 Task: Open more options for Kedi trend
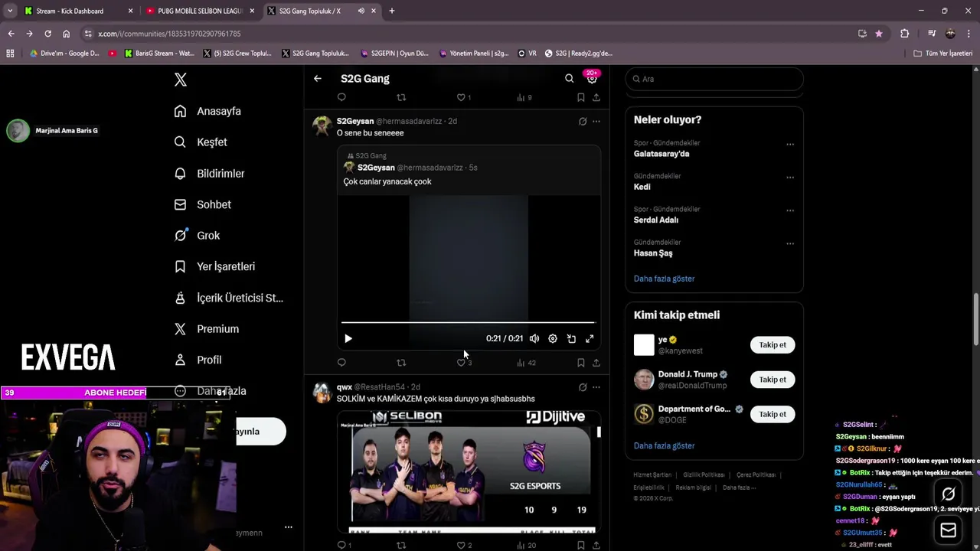coord(790,178)
